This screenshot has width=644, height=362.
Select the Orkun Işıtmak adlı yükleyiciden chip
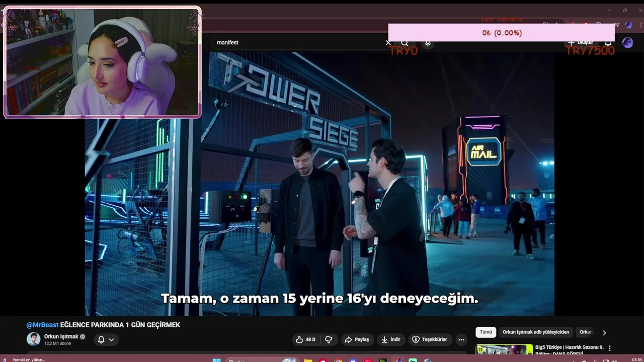[x=536, y=332]
